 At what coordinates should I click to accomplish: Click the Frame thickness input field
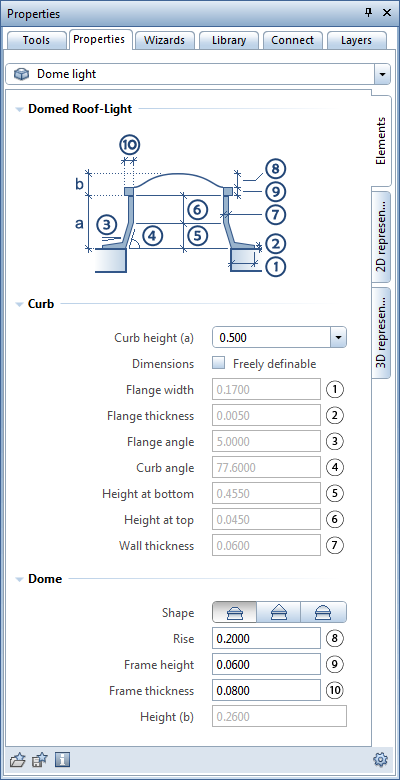point(267,690)
